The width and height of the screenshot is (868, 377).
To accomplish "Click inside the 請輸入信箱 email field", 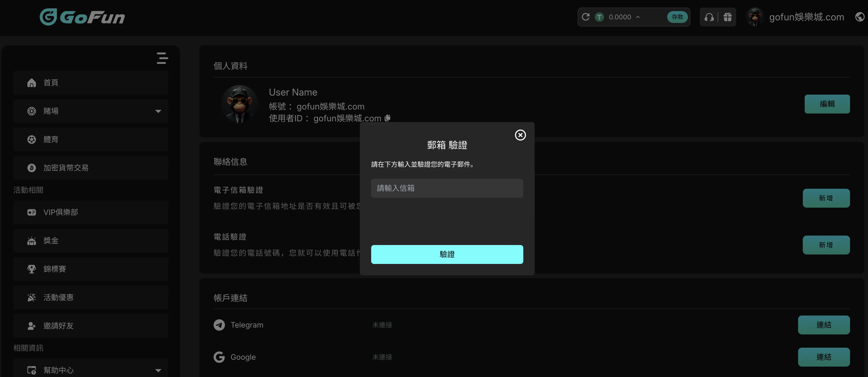I will [x=447, y=188].
